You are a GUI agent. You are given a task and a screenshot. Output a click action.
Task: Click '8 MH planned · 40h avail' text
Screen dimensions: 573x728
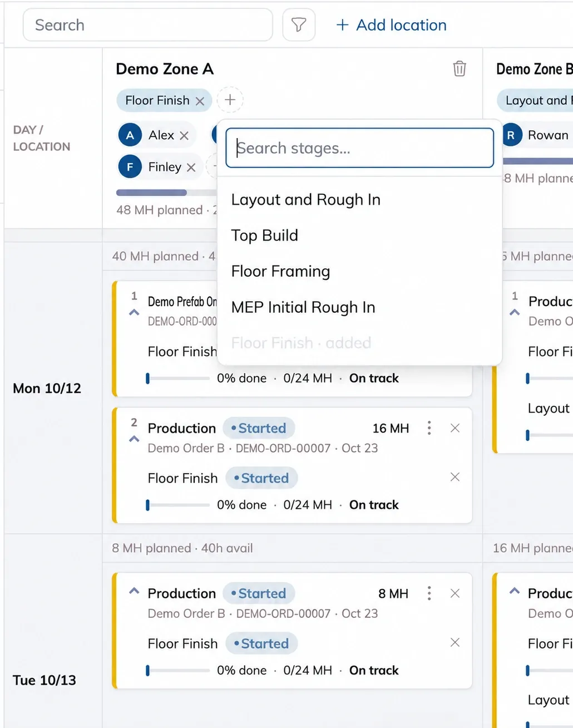tap(182, 548)
